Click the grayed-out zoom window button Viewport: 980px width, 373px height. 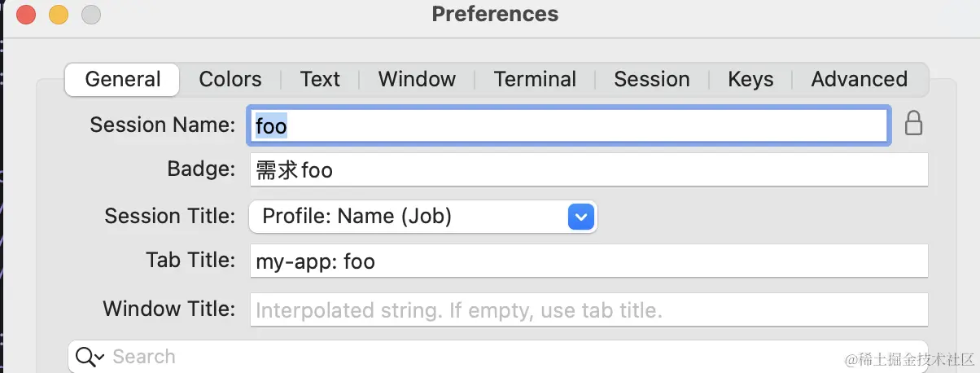(91, 14)
